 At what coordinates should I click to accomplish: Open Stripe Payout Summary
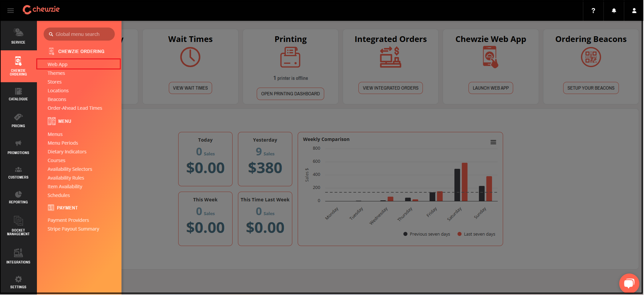coord(73,229)
